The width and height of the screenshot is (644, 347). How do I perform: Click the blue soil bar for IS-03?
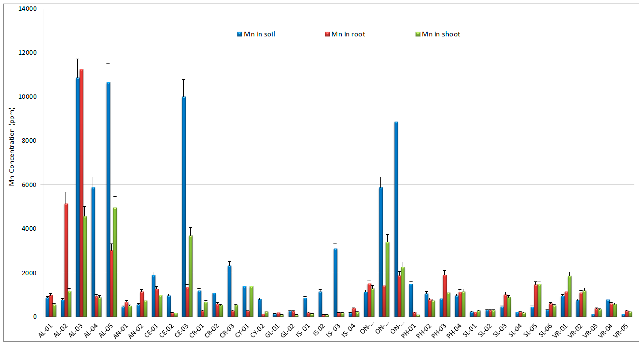pyautogui.click(x=335, y=283)
